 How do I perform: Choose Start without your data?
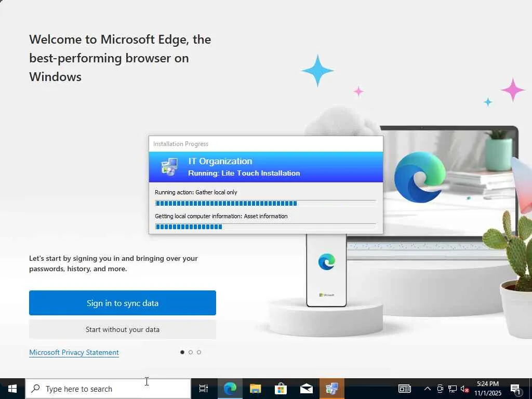tap(123, 329)
